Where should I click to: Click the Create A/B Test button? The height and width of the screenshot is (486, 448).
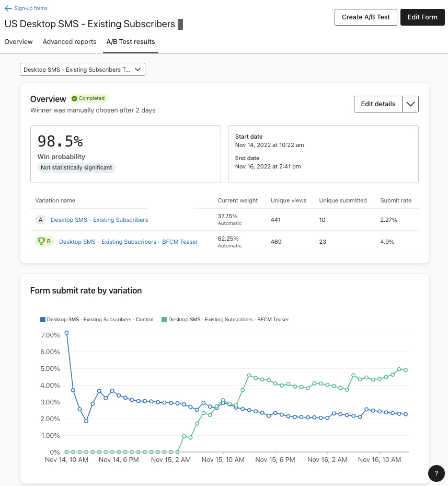[x=365, y=17]
